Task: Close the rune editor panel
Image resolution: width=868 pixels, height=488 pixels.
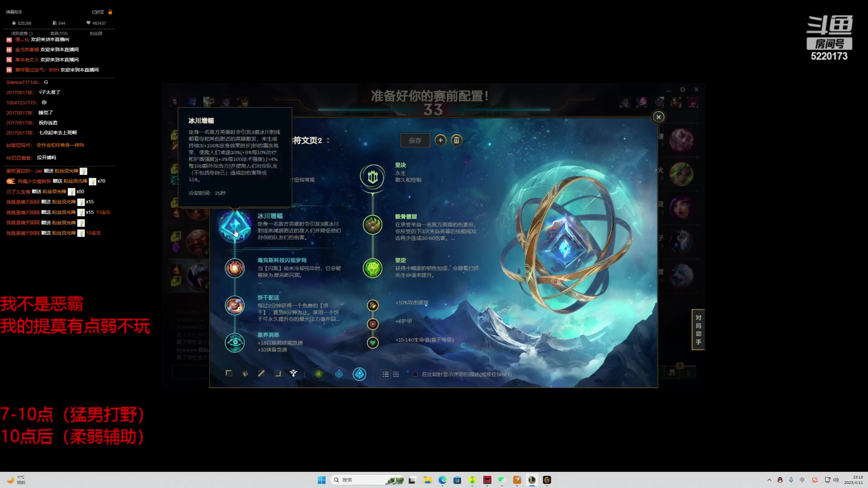Action: click(x=658, y=117)
